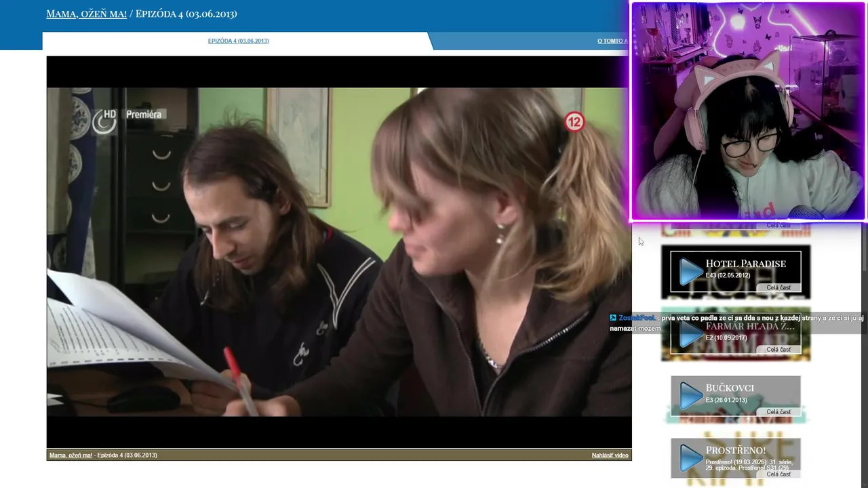Play the Prostřeno! episode icon
Viewport: 868px width, 488px height.
pos(691,458)
